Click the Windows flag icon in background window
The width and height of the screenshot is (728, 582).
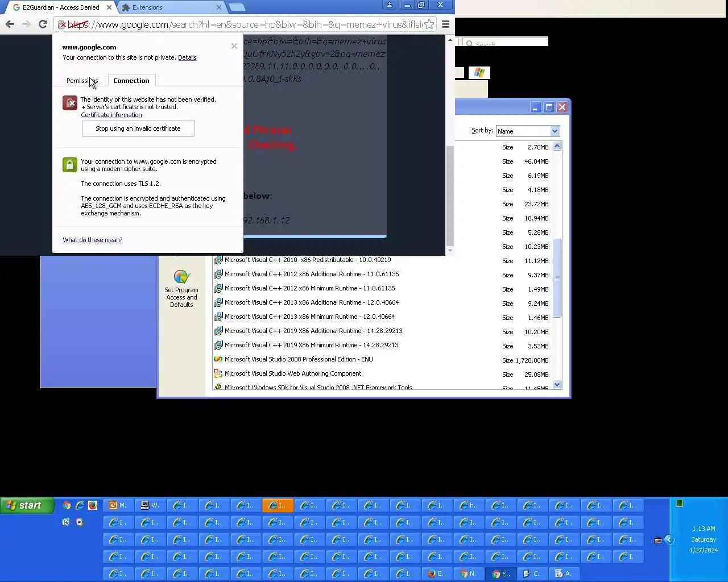click(x=479, y=73)
